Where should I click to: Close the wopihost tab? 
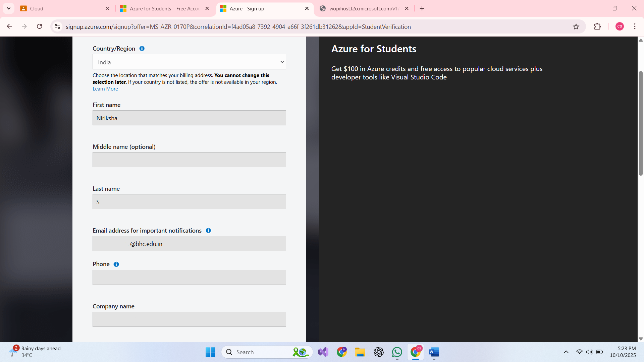pos(407,8)
